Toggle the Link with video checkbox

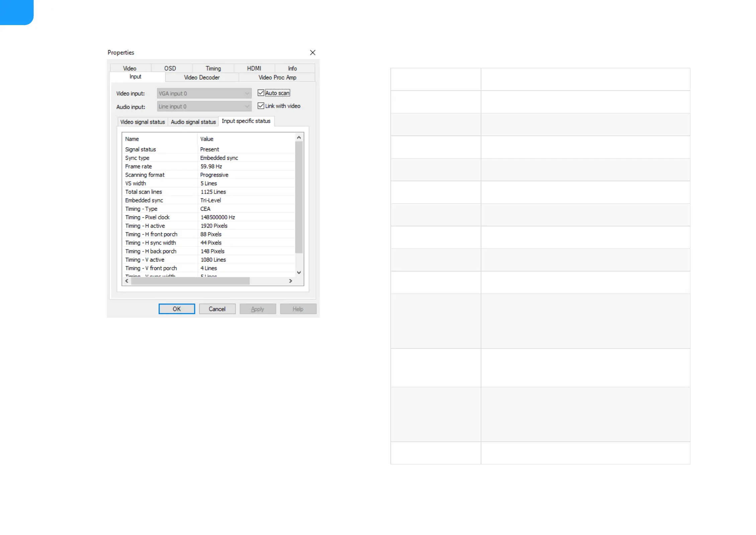261,106
